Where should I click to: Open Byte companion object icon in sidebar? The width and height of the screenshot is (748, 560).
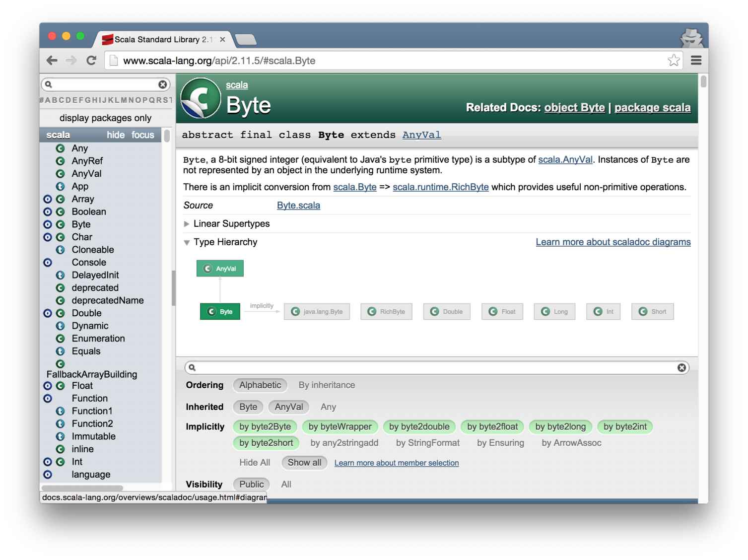[48, 224]
